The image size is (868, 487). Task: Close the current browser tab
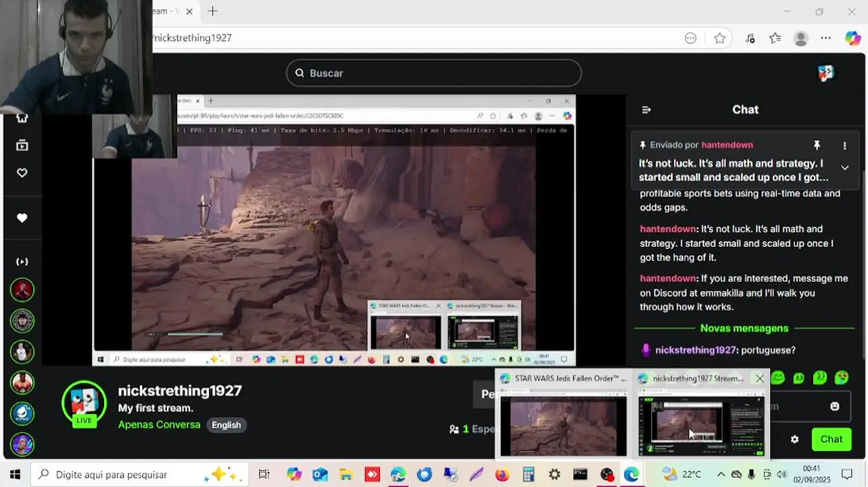pos(189,11)
